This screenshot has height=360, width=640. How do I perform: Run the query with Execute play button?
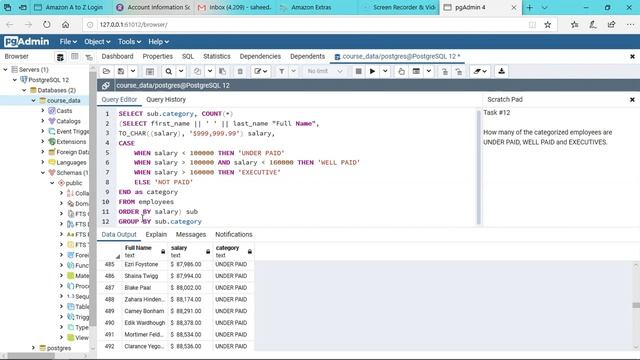pos(372,71)
